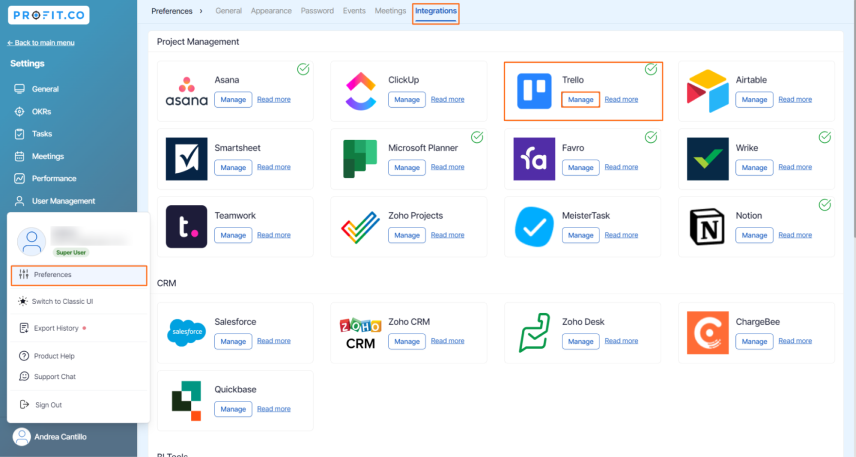Click the Trello logo icon
Screen dimensions: 856x457
(534, 91)
